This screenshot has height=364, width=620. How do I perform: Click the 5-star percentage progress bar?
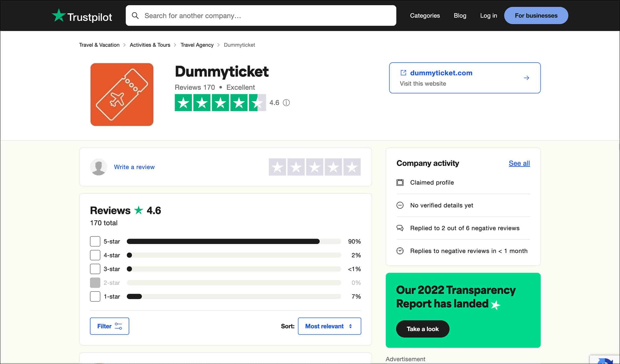click(233, 241)
